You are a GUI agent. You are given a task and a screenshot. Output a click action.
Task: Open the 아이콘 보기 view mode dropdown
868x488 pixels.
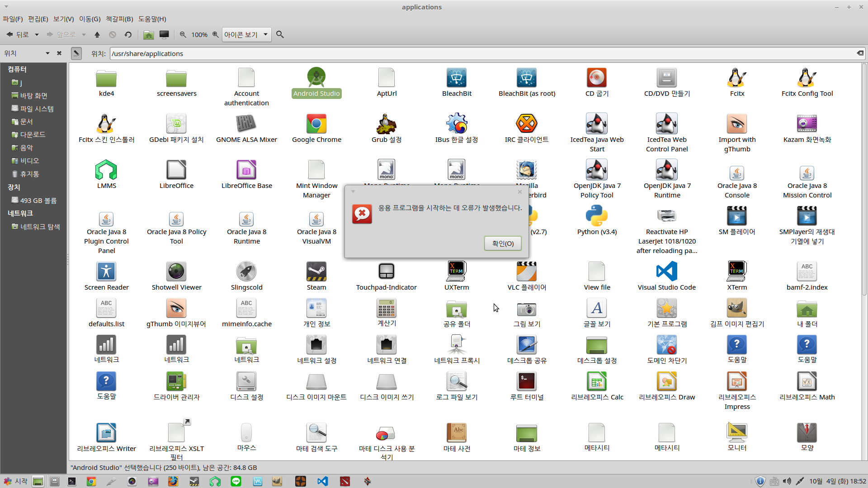[x=246, y=34]
